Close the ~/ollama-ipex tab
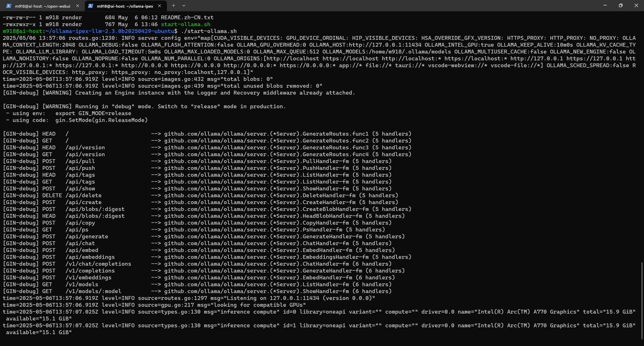Viewport: 644px width, 346px height. [159, 6]
